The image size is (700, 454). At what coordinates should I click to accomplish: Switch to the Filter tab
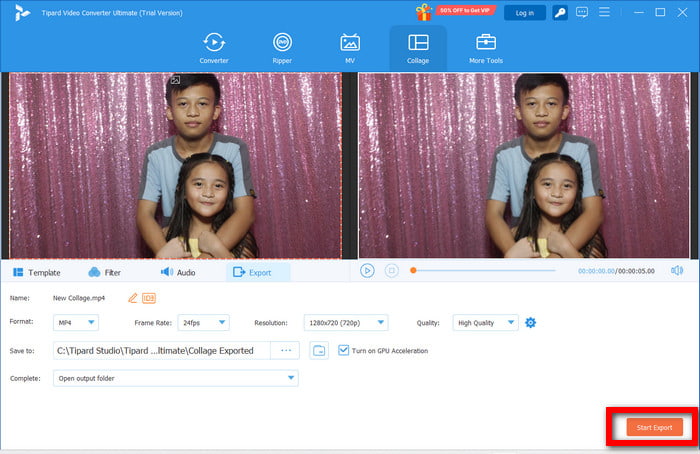pyautogui.click(x=104, y=272)
